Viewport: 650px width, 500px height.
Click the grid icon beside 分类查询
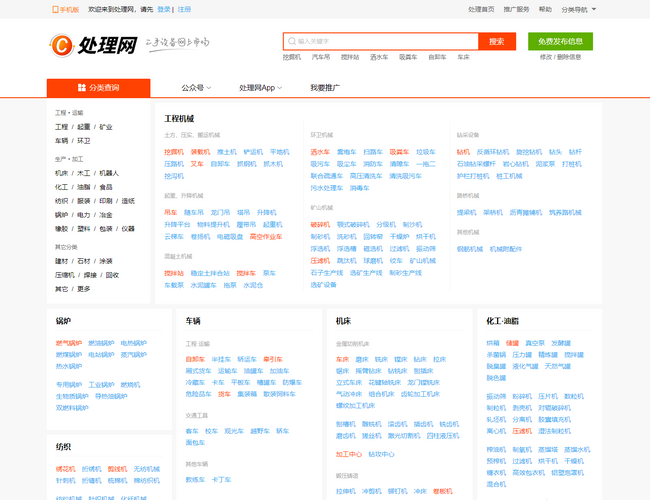(81, 88)
